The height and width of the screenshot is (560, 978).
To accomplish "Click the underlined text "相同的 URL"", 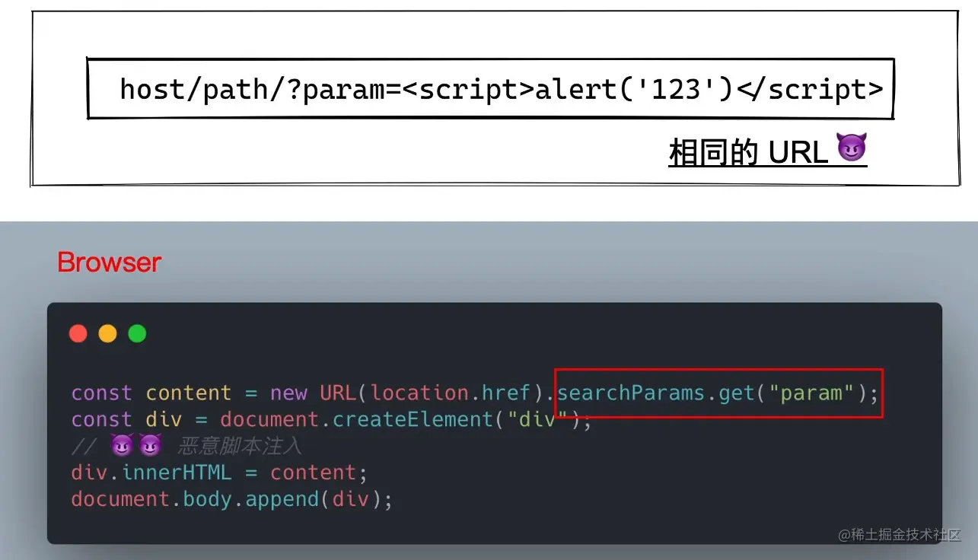I will coord(748,153).
